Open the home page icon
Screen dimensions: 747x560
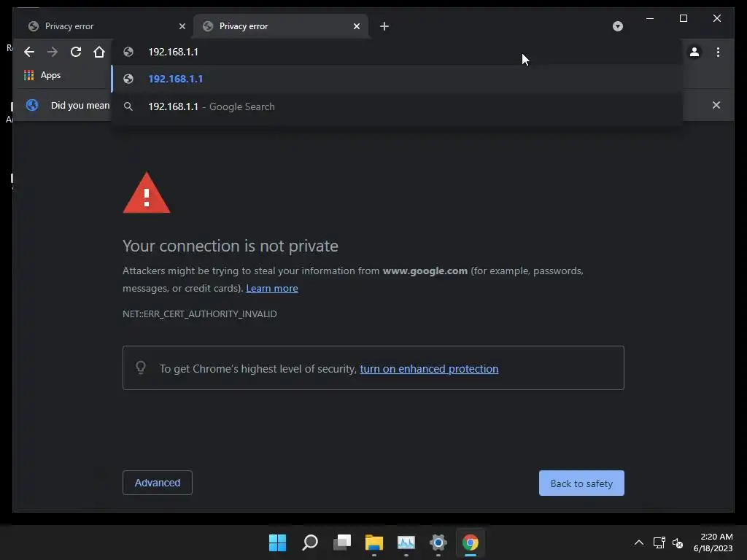coord(99,52)
